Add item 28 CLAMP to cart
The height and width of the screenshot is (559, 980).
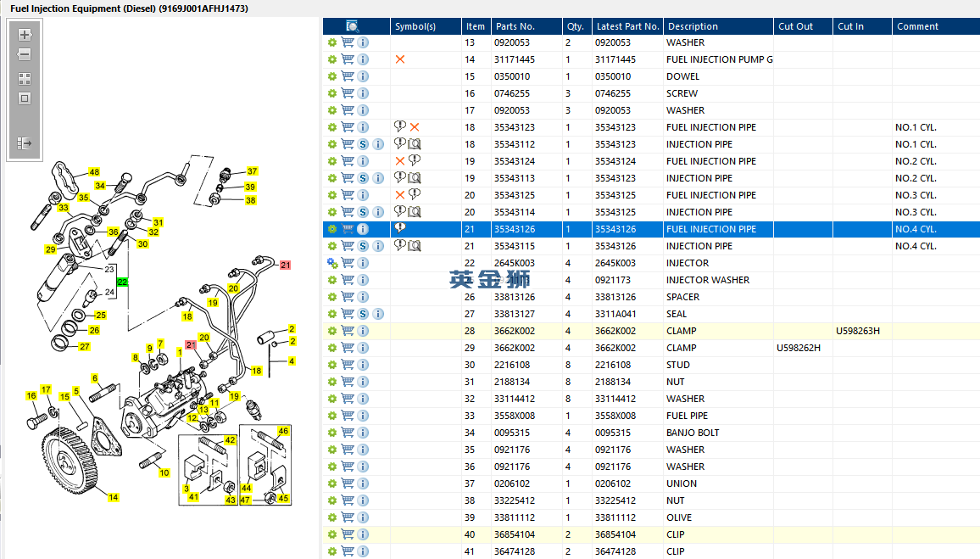[348, 331]
